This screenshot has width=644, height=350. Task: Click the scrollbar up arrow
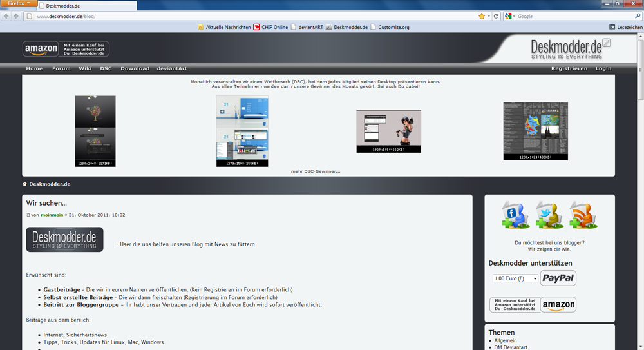[x=640, y=36]
